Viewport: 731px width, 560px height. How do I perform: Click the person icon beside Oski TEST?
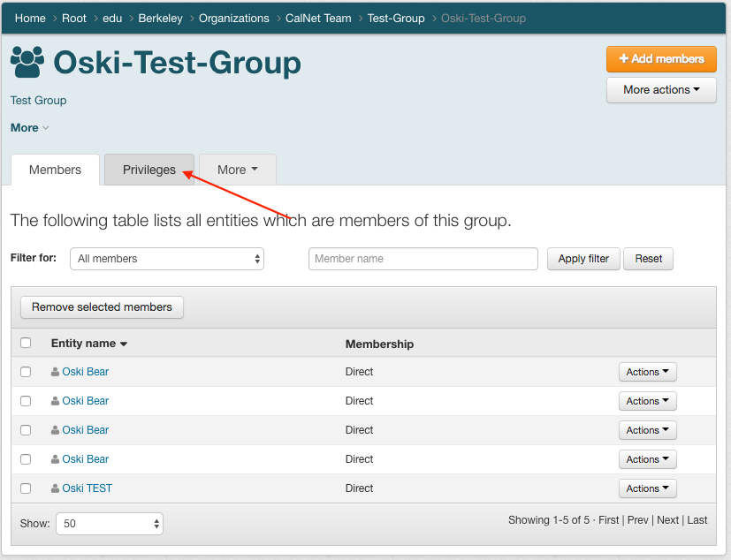55,488
